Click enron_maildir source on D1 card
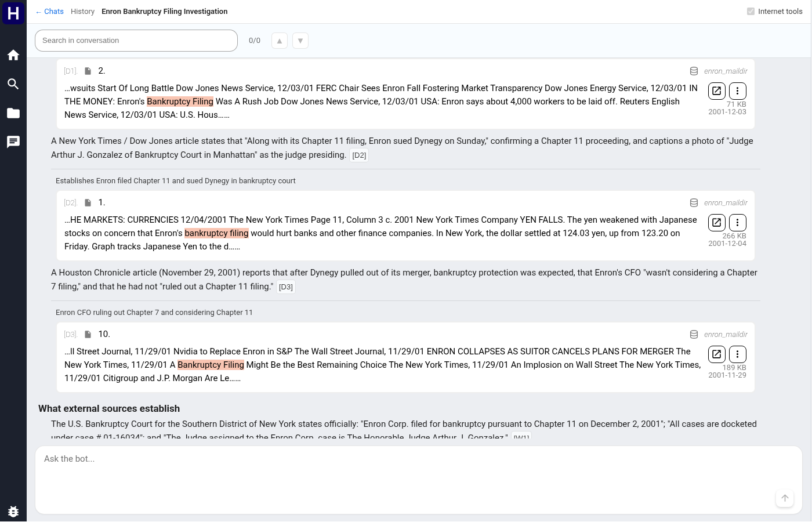Screen dimensions: 812x522 point(726,71)
